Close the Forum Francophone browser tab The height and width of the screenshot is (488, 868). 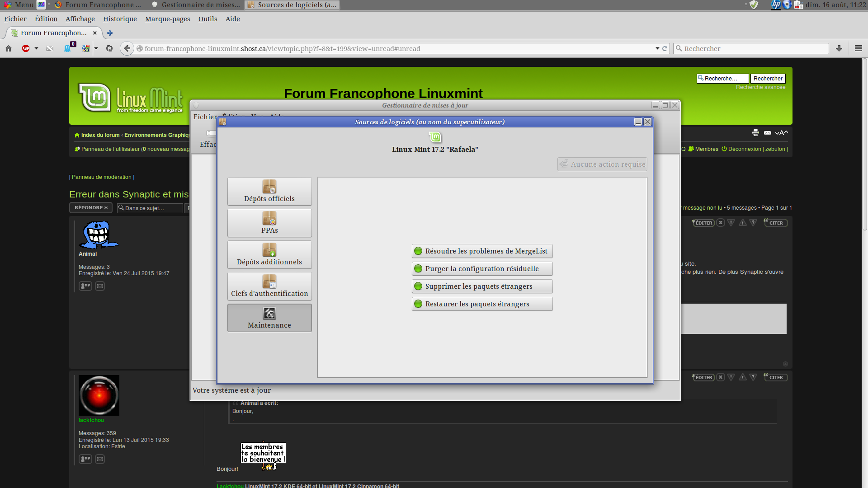click(95, 33)
